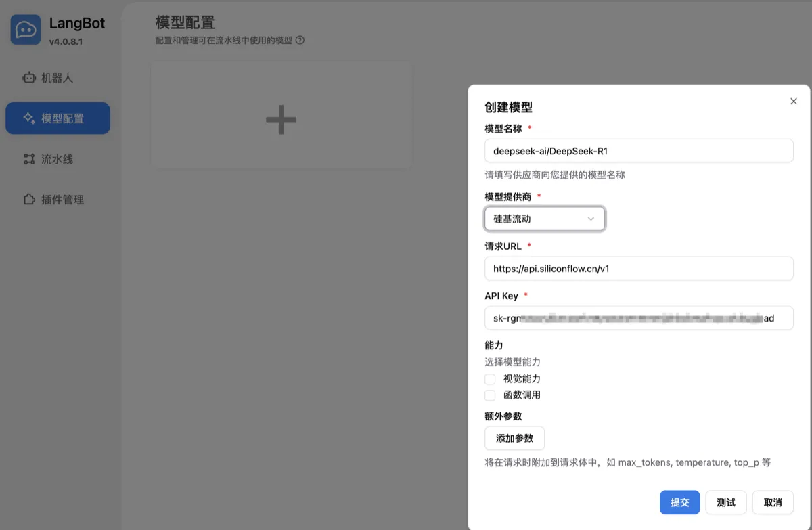Click the sparkle icon beside 模型配置
Image resolution: width=812 pixels, height=530 pixels.
[x=28, y=118]
